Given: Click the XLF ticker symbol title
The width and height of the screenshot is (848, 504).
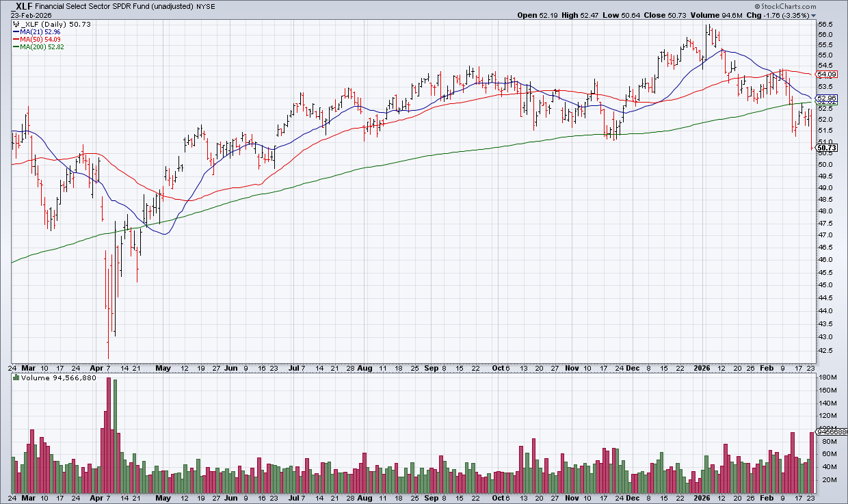Looking at the screenshot, I should point(27,6).
